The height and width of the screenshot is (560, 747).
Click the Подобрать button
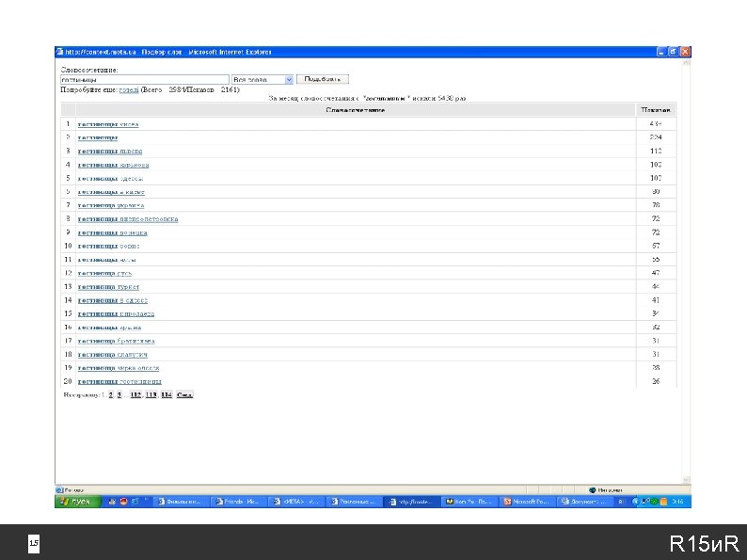tap(323, 79)
